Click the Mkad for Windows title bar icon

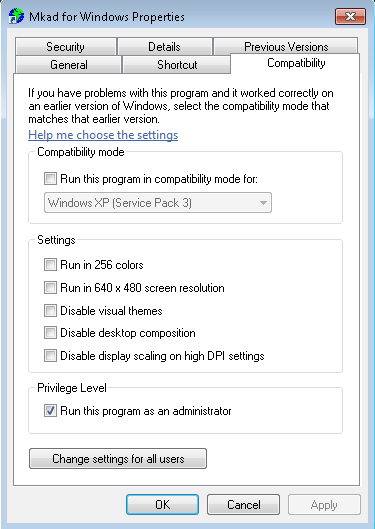point(17,16)
